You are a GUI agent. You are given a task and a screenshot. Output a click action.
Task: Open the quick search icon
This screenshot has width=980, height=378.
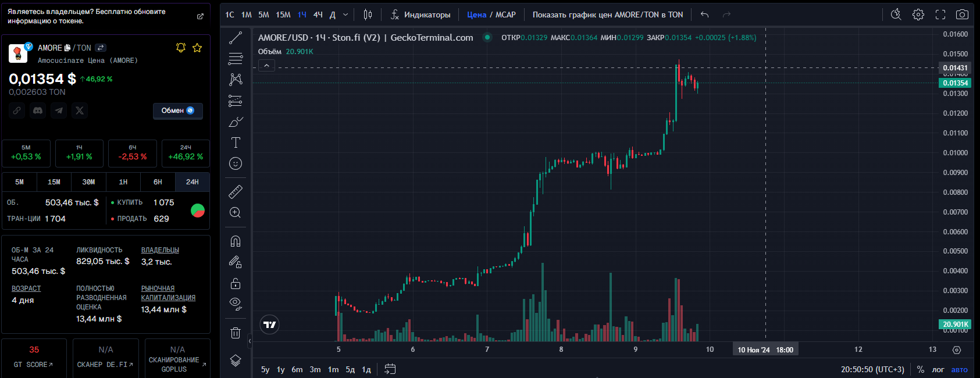896,15
